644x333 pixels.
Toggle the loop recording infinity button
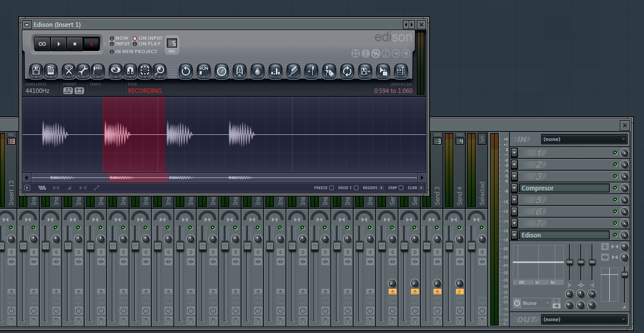43,44
